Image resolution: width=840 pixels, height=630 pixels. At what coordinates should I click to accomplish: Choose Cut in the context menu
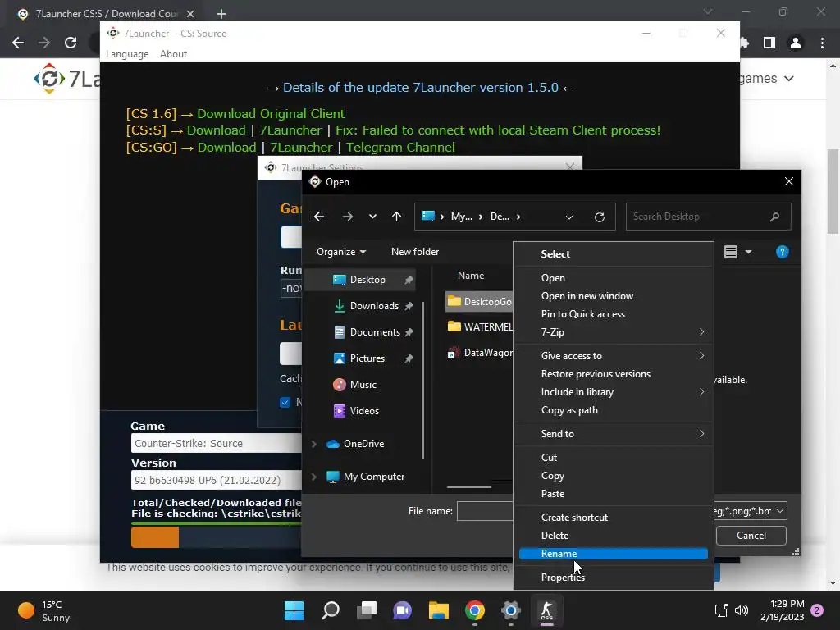pyautogui.click(x=614, y=458)
